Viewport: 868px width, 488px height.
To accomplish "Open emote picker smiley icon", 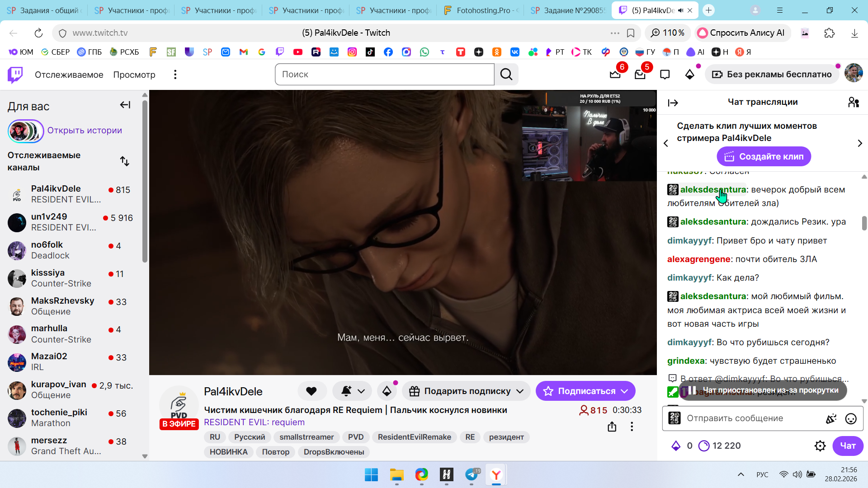I will pyautogui.click(x=851, y=419).
